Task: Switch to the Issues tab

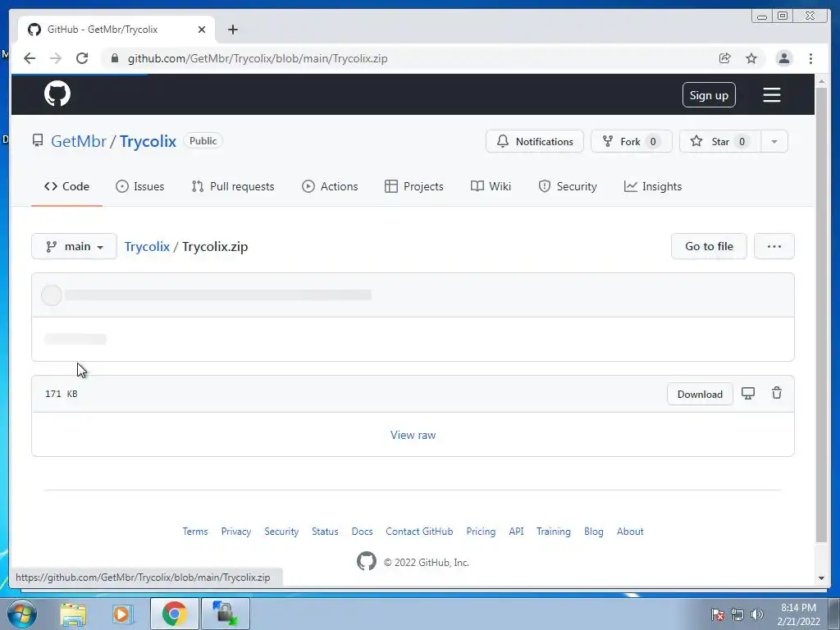Action: tap(139, 186)
